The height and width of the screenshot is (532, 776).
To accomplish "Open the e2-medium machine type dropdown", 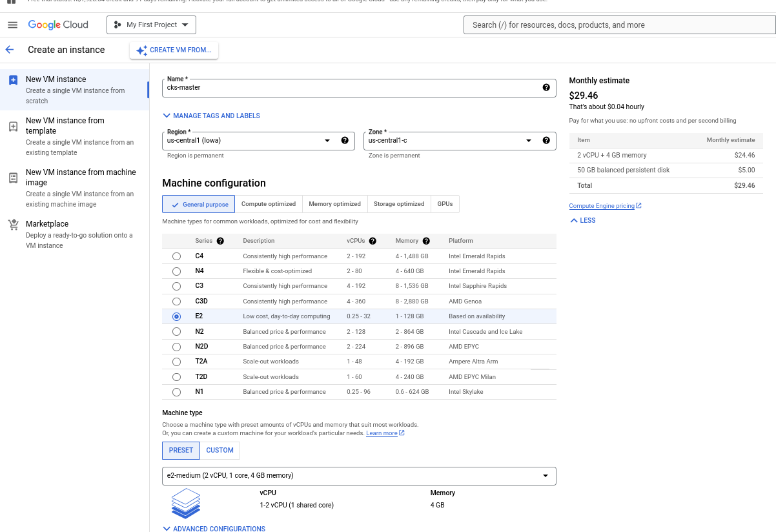I will (x=358, y=476).
